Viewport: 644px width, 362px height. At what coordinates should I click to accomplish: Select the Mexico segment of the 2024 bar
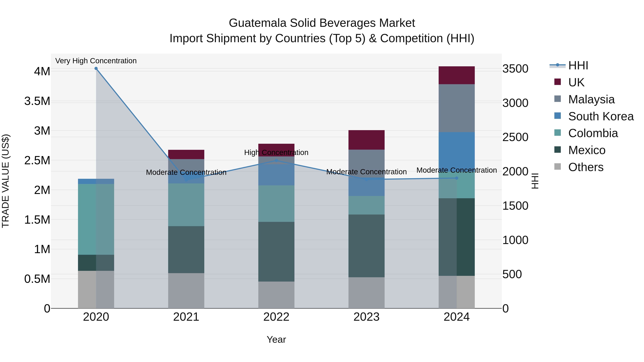coord(457,237)
